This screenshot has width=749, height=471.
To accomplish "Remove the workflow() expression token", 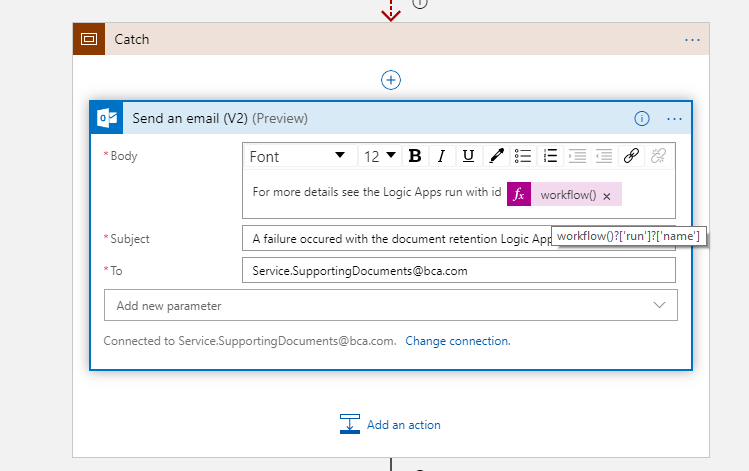I will [x=607, y=196].
